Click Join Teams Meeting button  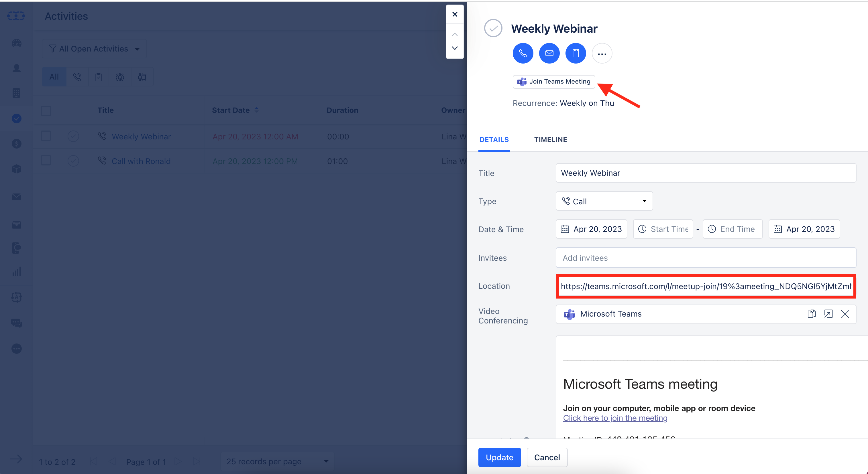[x=554, y=82]
